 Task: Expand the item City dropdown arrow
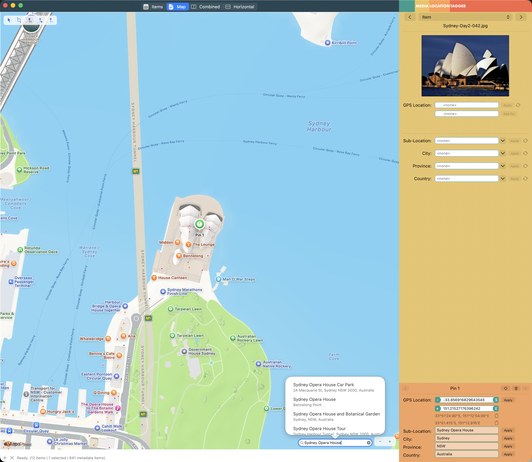pyautogui.click(x=503, y=153)
